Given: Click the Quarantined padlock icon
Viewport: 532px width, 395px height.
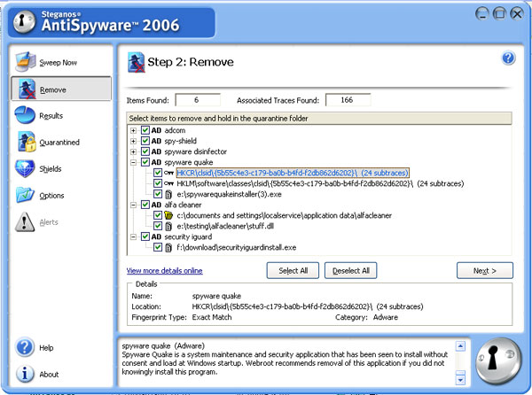Looking at the screenshot, I should 27,142.
